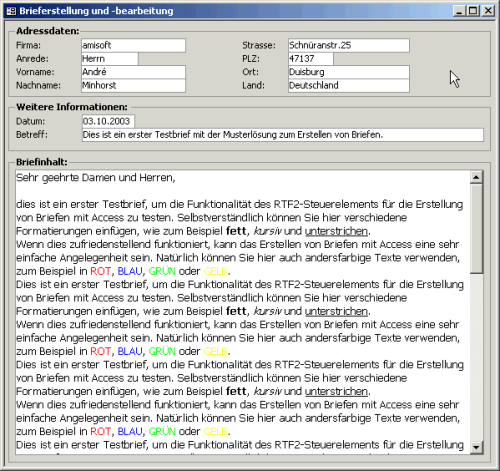Click the Firma field containing amisoft

coord(133,45)
